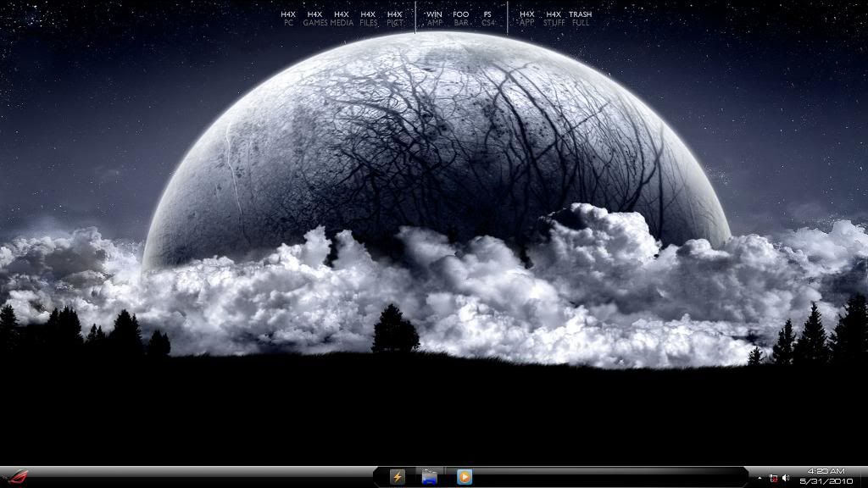Open the H4X PICT shortcut
The image size is (868, 488).
[x=394, y=19]
